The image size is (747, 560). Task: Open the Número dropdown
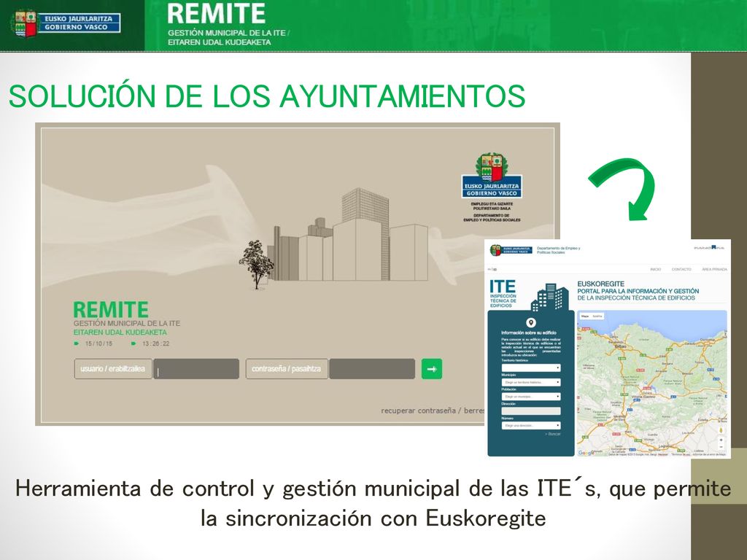[531, 425]
